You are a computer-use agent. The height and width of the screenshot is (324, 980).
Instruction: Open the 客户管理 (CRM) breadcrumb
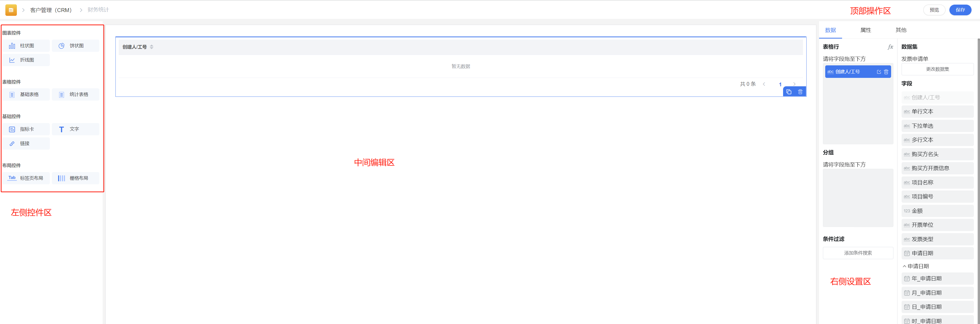pyautogui.click(x=51, y=10)
